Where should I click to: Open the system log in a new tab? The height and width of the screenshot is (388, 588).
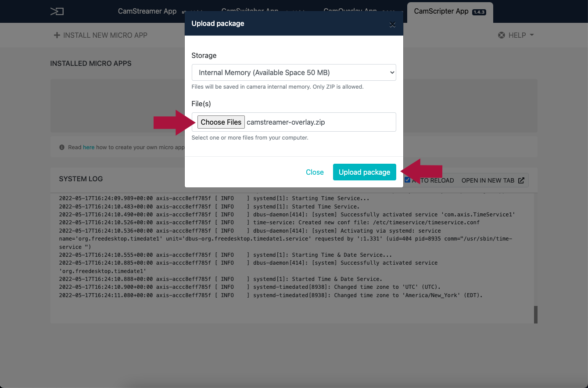point(493,180)
